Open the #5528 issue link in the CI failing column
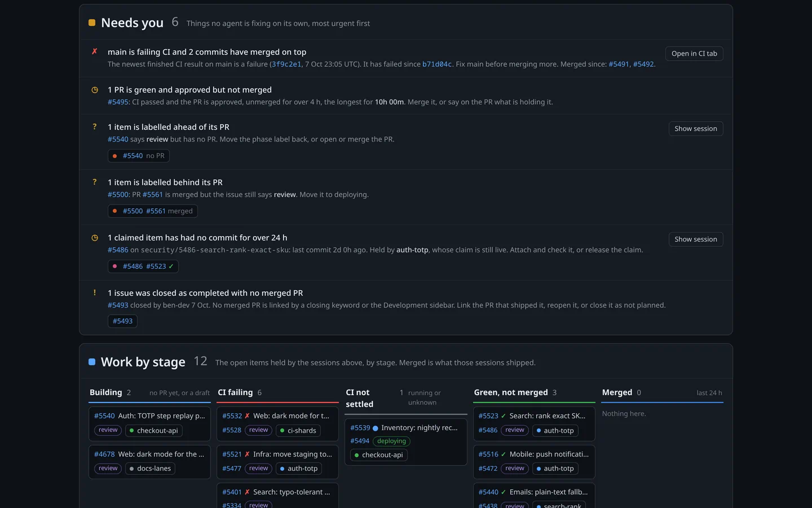This screenshot has height=508, width=812. point(232,430)
